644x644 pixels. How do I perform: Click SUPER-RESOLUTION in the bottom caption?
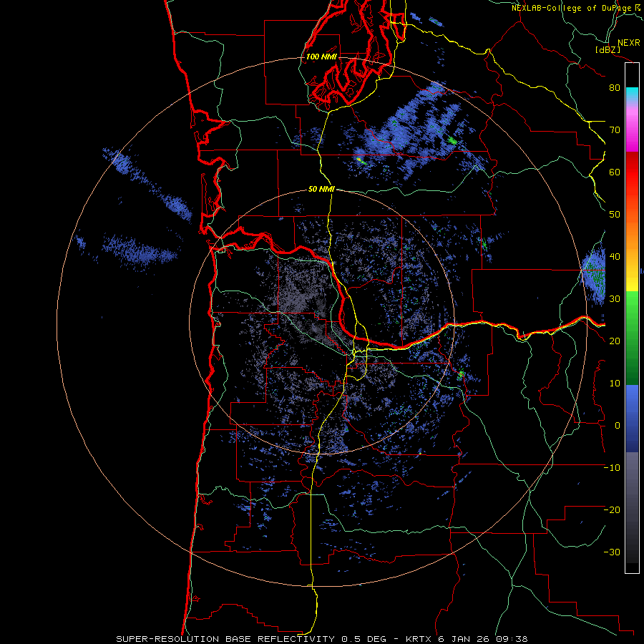(x=167, y=639)
